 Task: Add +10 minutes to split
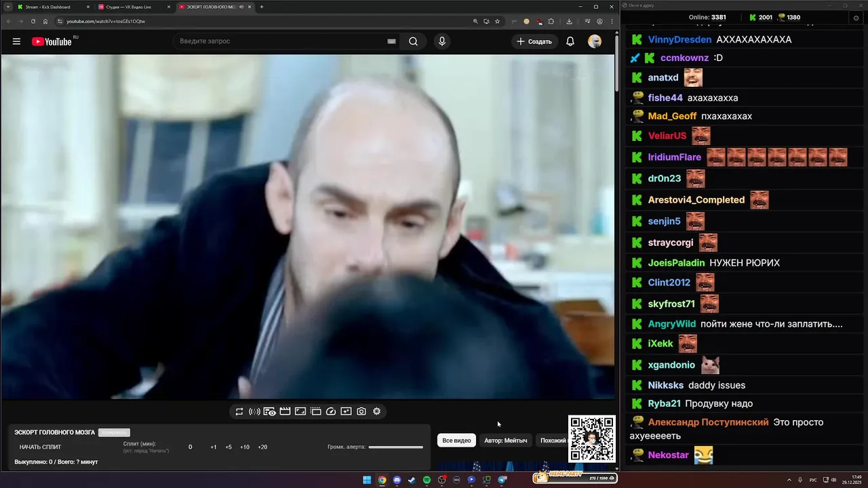[x=245, y=447]
